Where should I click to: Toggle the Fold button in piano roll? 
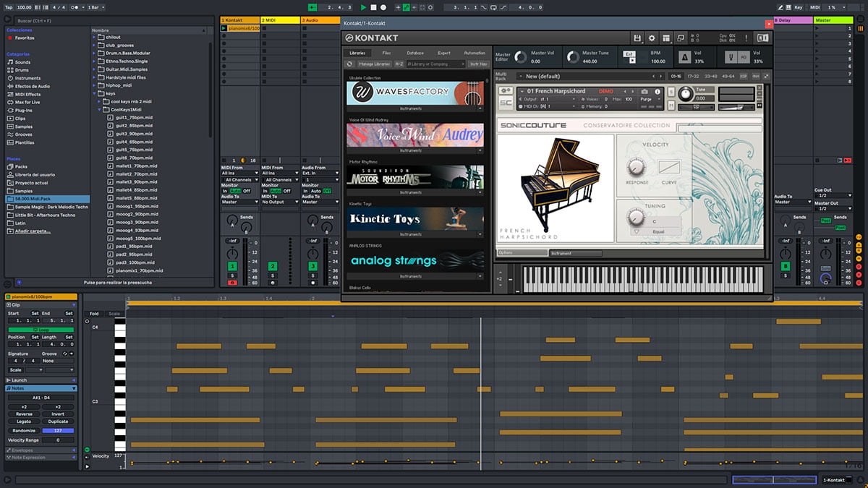coord(94,314)
